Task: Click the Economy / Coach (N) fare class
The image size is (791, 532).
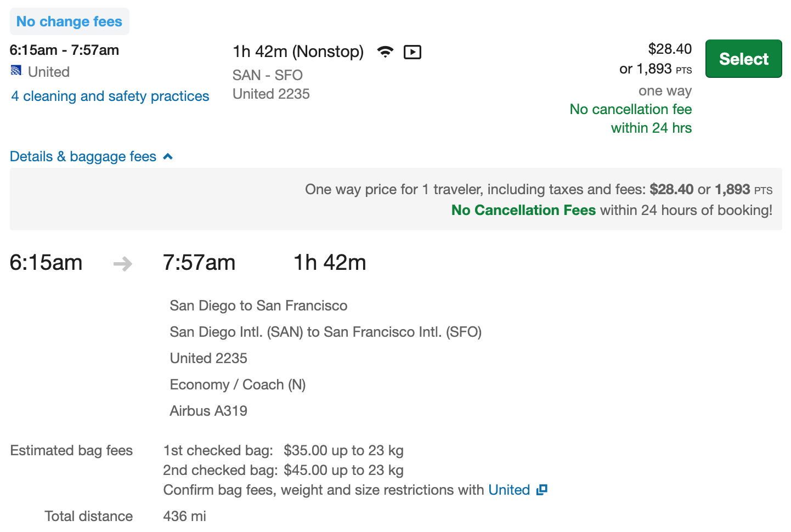Action: pos(238,384)
